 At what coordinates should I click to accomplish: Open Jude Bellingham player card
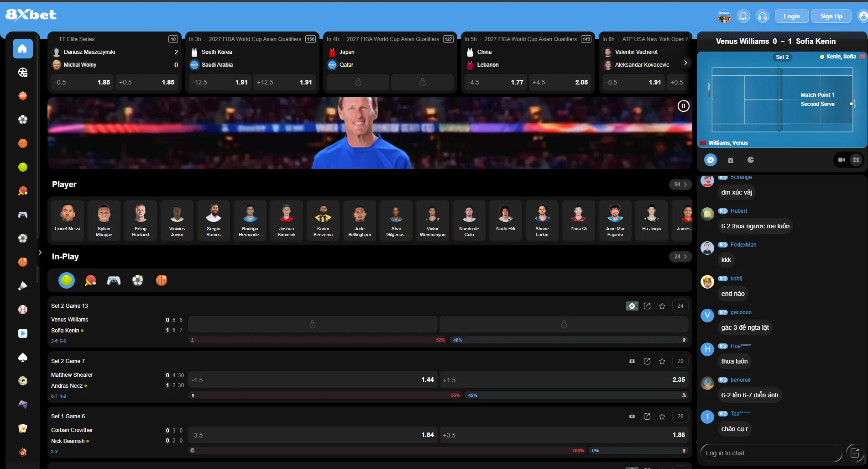[x=360, y=220]
